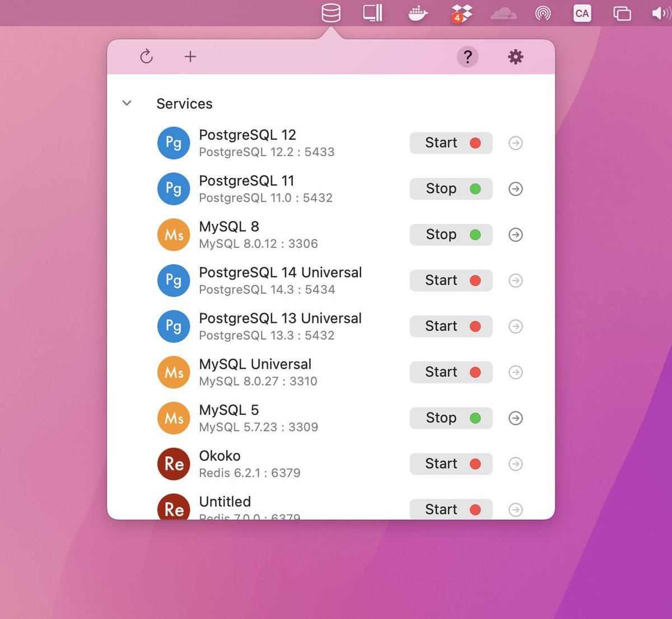Image resolution: width=672 pixels, height=619 pixels.
Task: Start the Untitled Redis service
Action: 451,509
